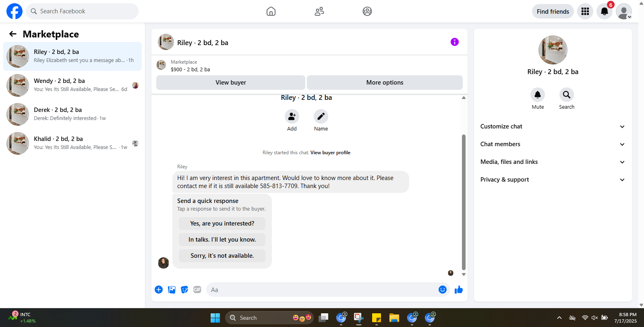Viewport: 644px width, 327px height.
Task: Open the $900 - 2 bd, 2 ba listing
Action: [190, 69]
